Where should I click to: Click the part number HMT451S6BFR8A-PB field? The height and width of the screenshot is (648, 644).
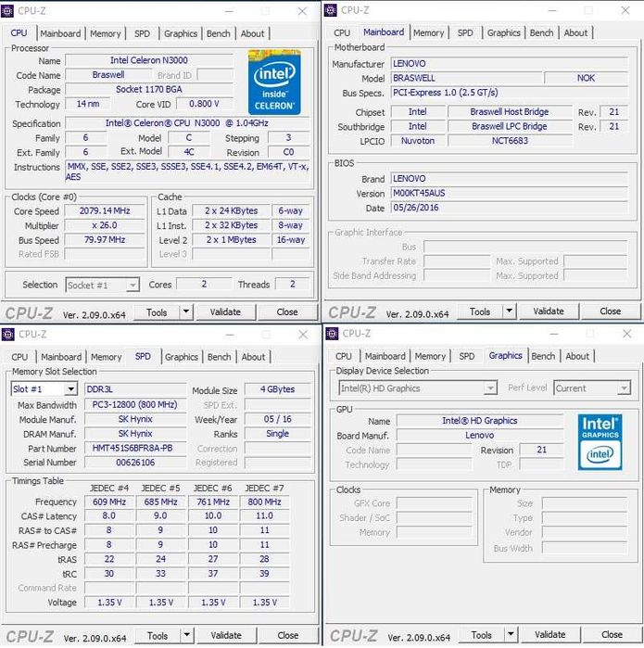tap(135, 448)
